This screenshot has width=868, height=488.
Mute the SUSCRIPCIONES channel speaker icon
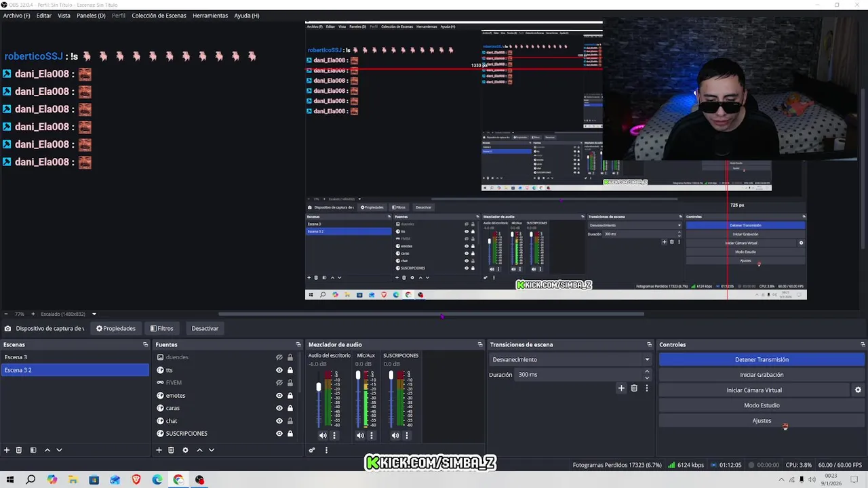395,436
